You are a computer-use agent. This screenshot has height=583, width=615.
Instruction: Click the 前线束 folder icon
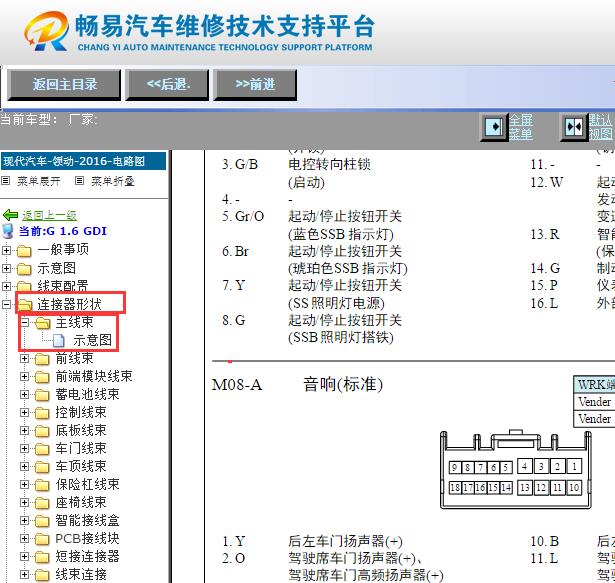42,359
